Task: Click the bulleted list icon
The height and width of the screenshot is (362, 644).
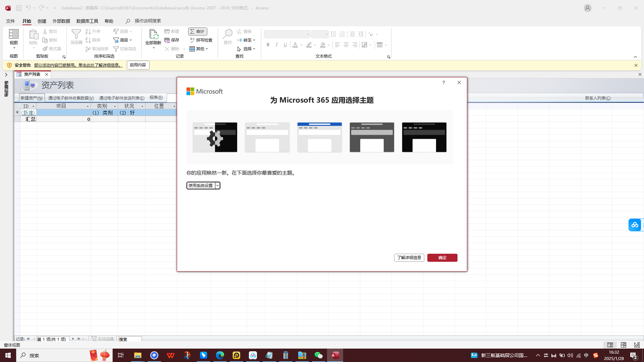Action: click(333, 34)
